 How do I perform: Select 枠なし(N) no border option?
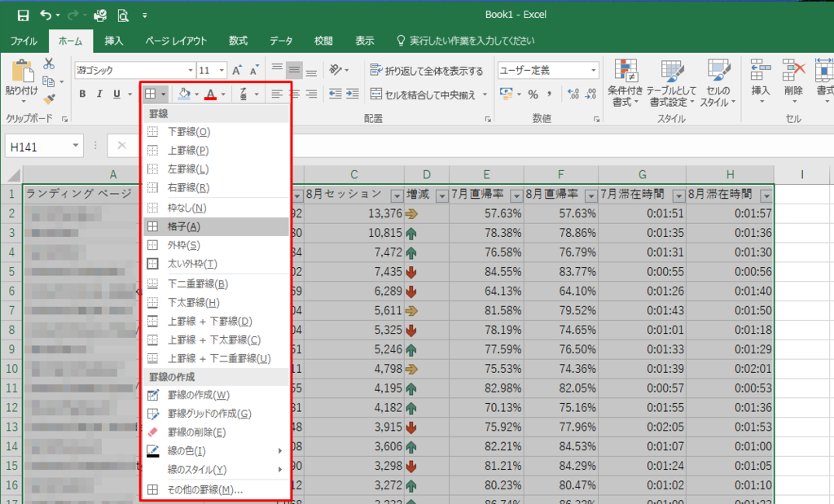click(x=217, y=208)
